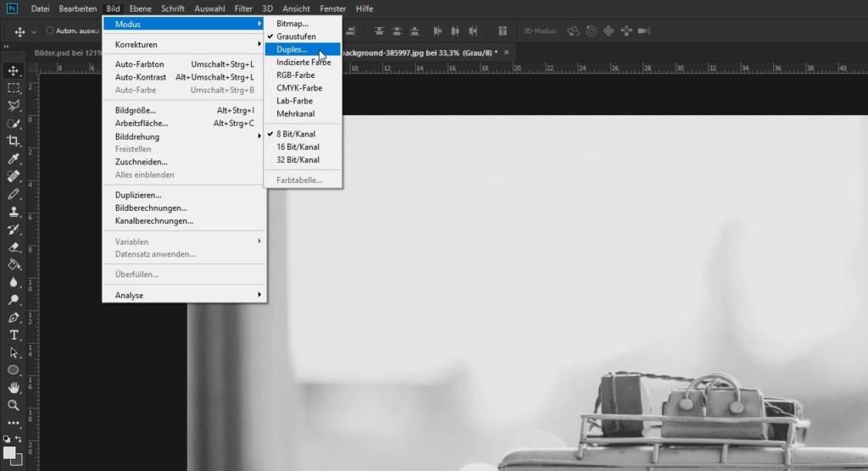The image size is (868, 471).
Task: Open the Ebene menu
Action: click(x=140, y=8)
